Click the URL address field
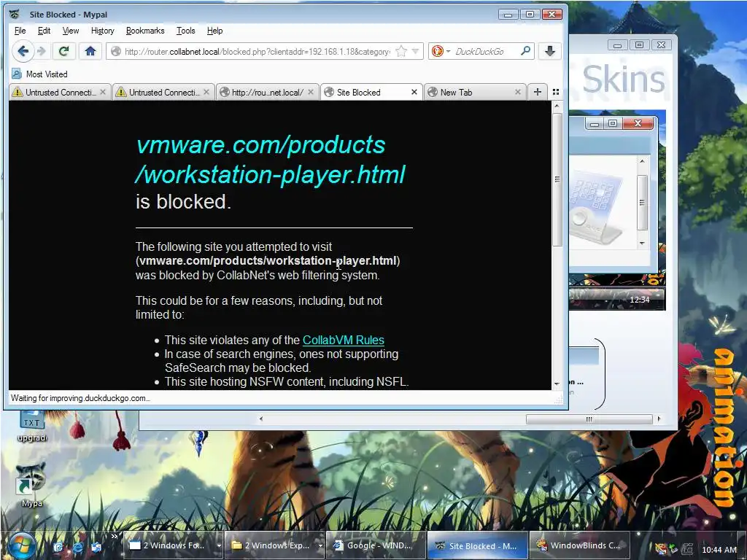This screenshot has height=560, width=747. 258,52
